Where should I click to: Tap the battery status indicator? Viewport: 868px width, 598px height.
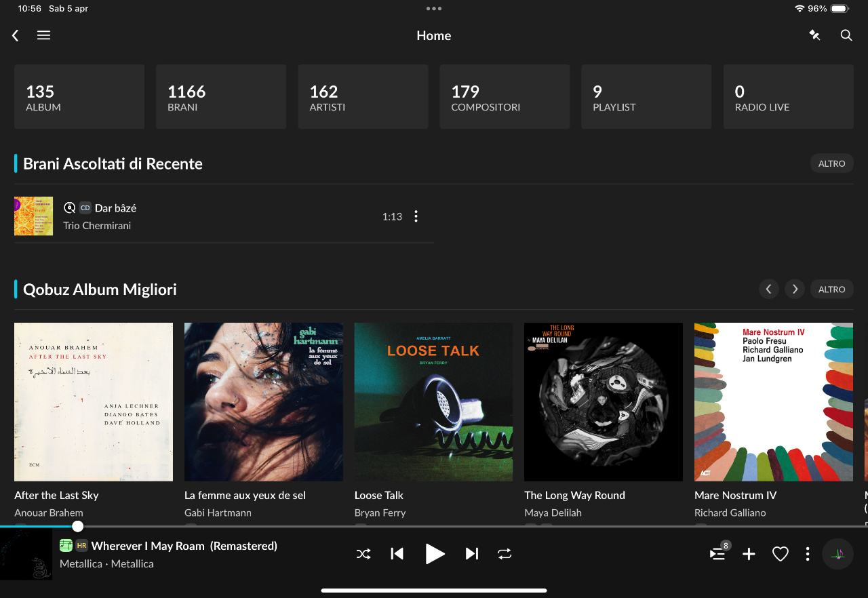[x=840, y=9]
